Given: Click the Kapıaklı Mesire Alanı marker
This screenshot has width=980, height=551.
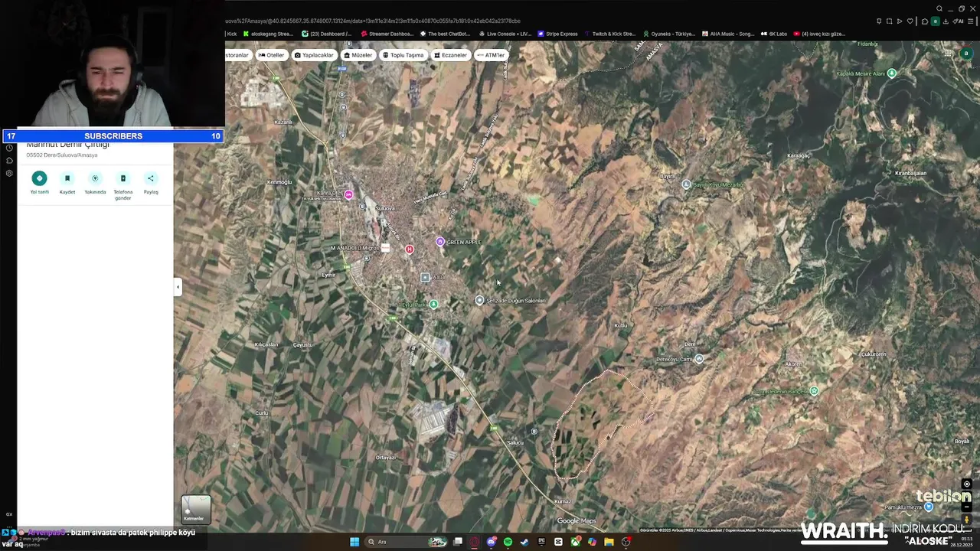Looking at the screenshot, I should [891, 73].
